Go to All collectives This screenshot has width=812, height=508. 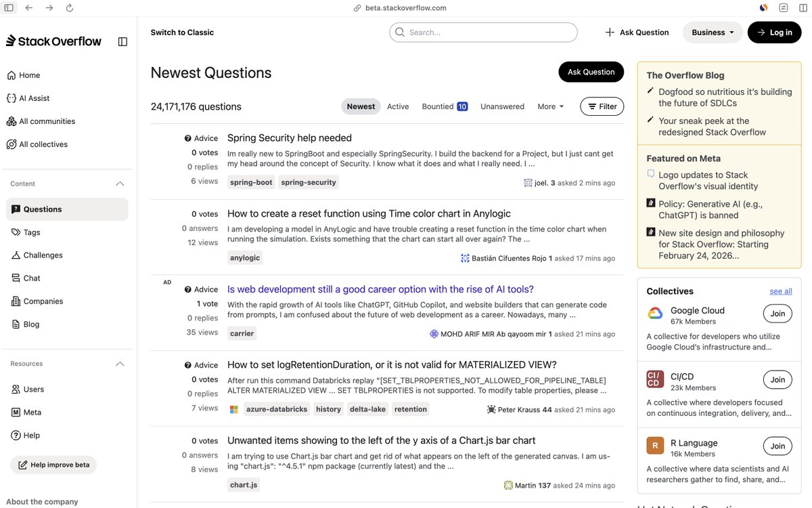pos(37,144)
